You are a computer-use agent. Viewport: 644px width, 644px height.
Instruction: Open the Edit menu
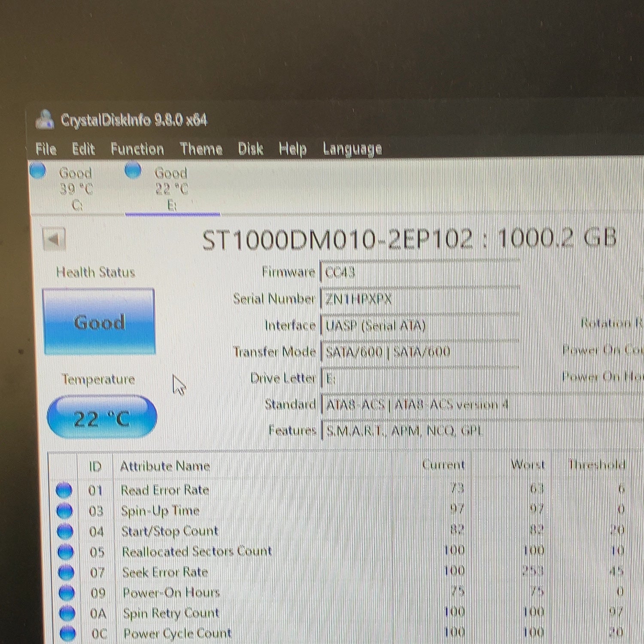point(83,149)
